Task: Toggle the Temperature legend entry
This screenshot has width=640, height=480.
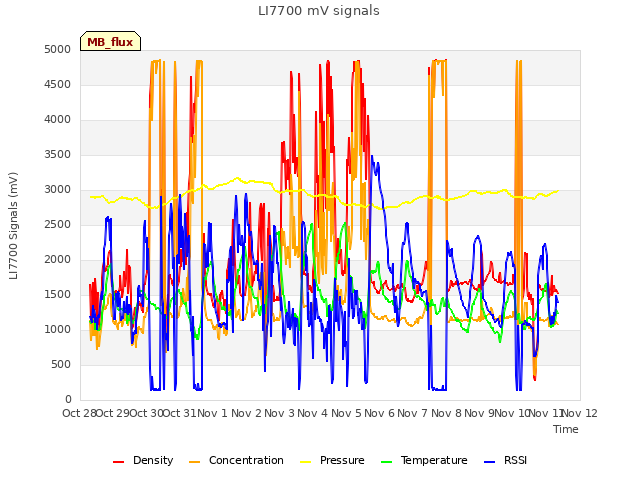Action: coord(424,460)
